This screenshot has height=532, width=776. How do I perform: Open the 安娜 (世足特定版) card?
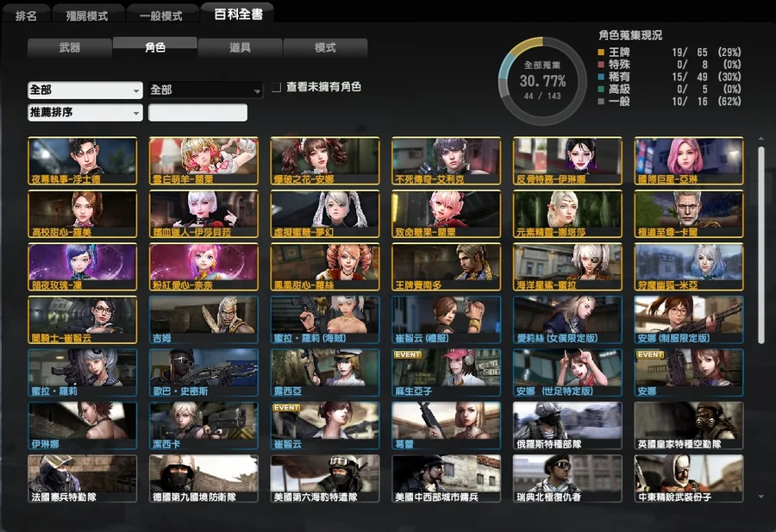(567, 372)
